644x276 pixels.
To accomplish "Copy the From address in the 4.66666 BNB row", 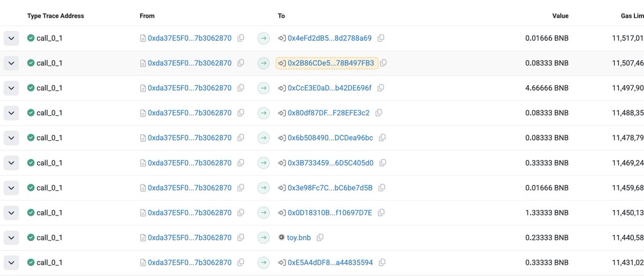I will [x=241, y=88].
